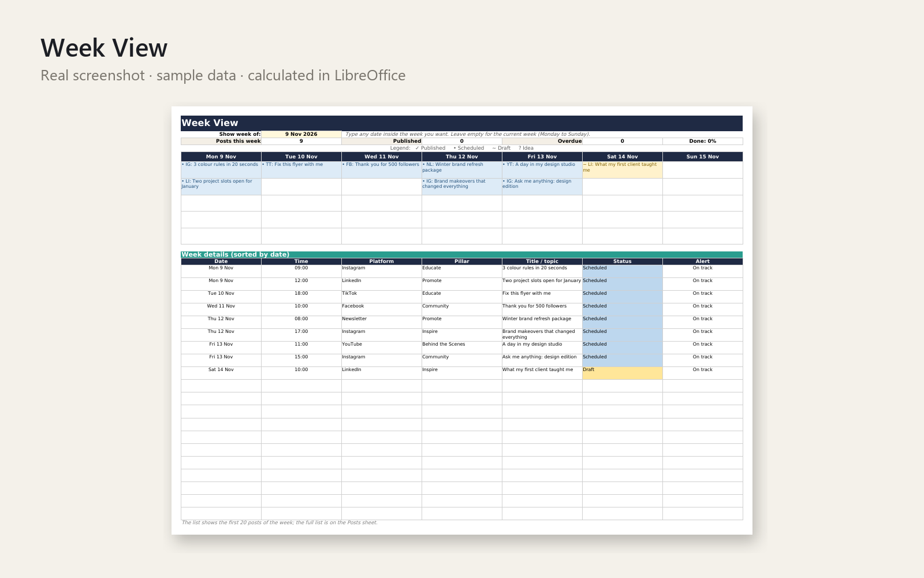Click the dark 'Week View' sheet title bar
The height and width of the screenshot is (578, 924).
click(x=462, y=123)
